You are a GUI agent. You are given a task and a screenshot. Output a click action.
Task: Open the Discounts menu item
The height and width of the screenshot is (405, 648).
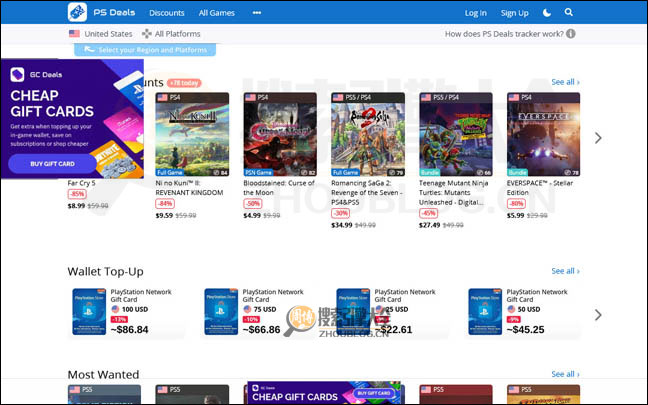167,13
